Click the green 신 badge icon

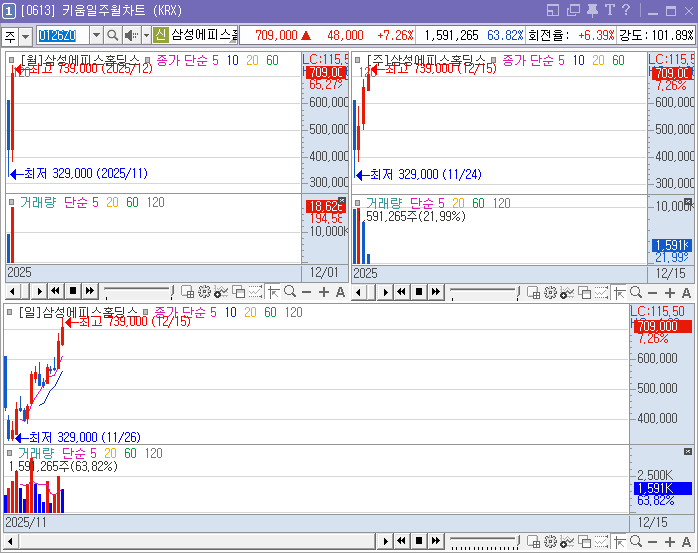(x=160, y=35)
